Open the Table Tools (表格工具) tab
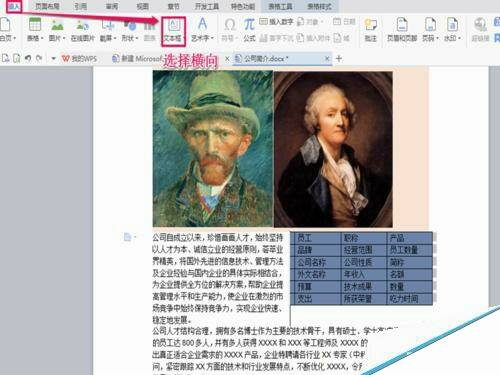Image resolution: width=500 pixels, height=375 pixels. (281, 6)
